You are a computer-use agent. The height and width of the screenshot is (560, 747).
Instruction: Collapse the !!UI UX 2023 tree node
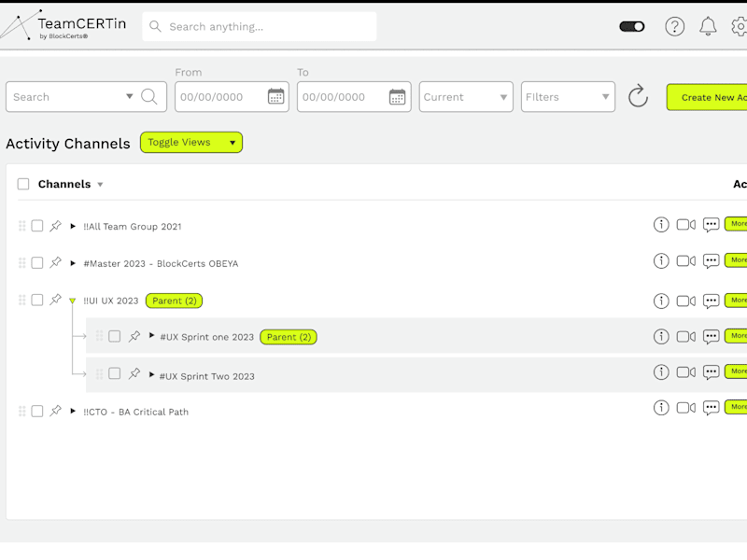[73, 301]
